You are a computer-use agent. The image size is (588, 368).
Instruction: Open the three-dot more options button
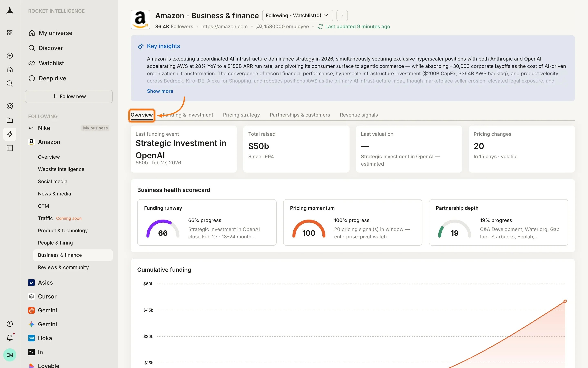(342, 16)
